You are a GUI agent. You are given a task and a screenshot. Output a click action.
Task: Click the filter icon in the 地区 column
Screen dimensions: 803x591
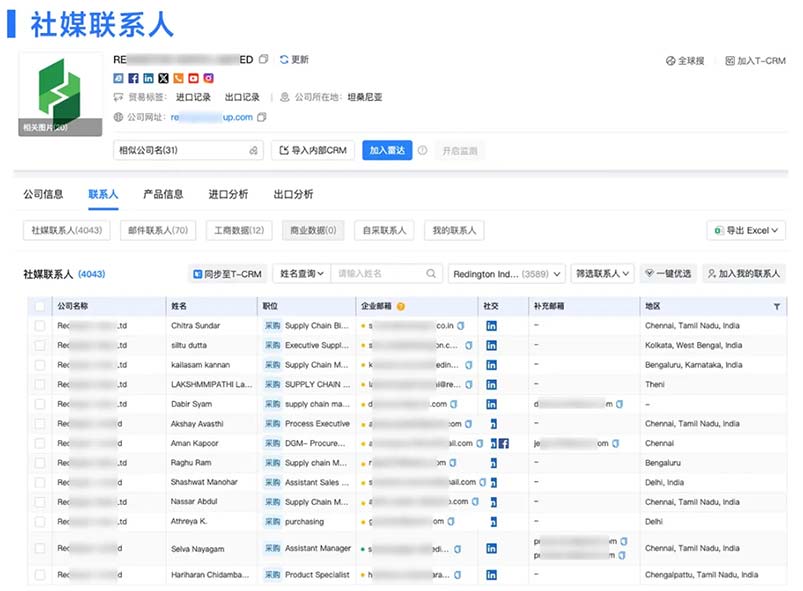(x=777, y=307)
